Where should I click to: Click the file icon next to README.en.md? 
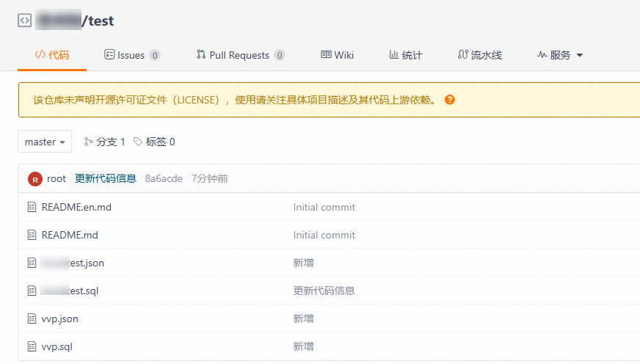click(32, 207)
